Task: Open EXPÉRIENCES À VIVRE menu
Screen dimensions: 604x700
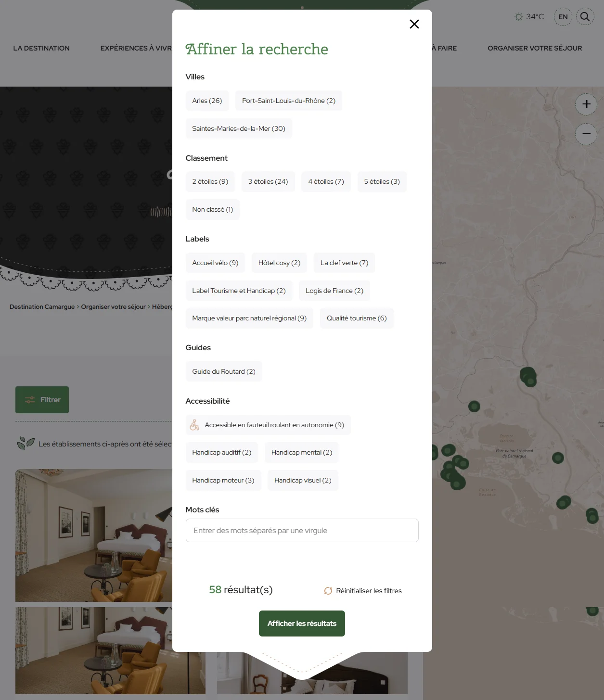Action: pyautogui.click(x=136, y=48)
